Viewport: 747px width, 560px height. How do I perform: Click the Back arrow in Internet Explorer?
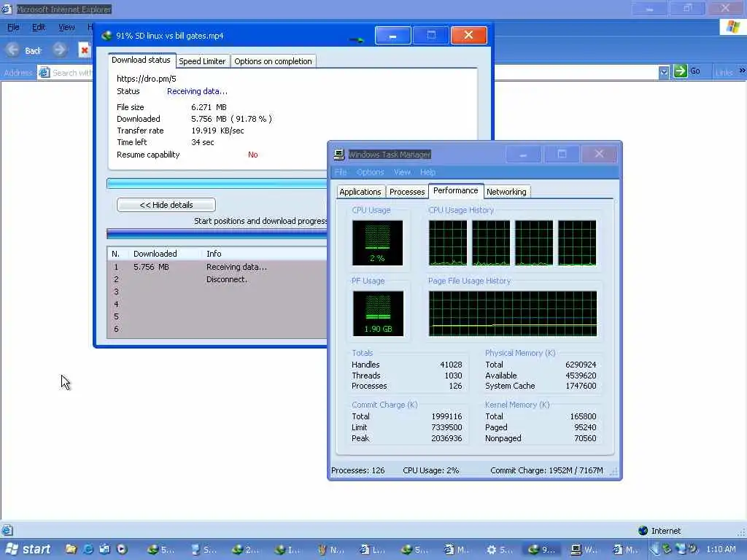pyautogui.click(x=13, y=50)
